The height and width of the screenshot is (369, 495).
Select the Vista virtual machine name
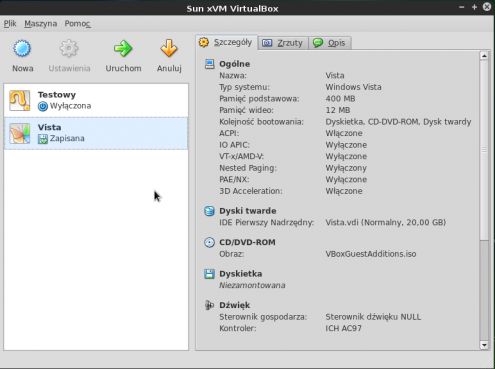click(x=49, y=127)
